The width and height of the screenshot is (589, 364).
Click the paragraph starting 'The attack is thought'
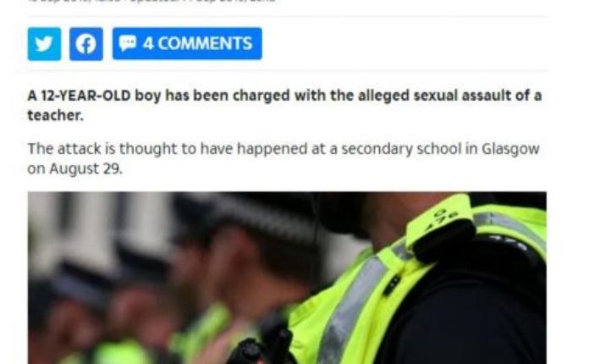[283, 158]
